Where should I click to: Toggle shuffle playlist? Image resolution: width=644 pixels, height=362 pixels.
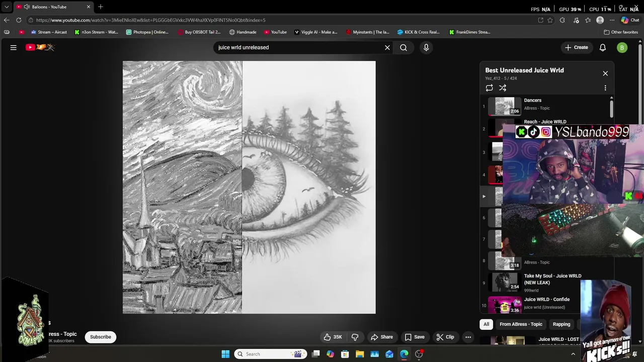click(x=503, y=88)
